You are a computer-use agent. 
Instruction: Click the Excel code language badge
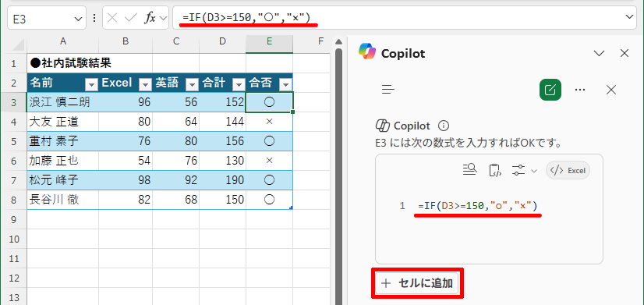click(568, 170)
